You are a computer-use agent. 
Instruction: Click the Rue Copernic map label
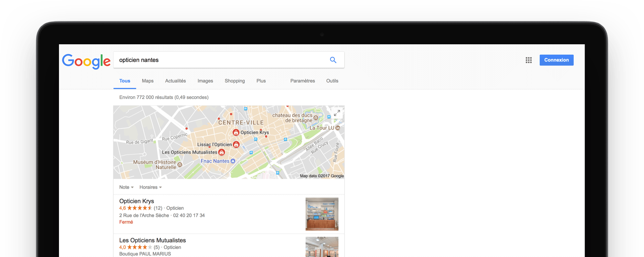[175, 137]
